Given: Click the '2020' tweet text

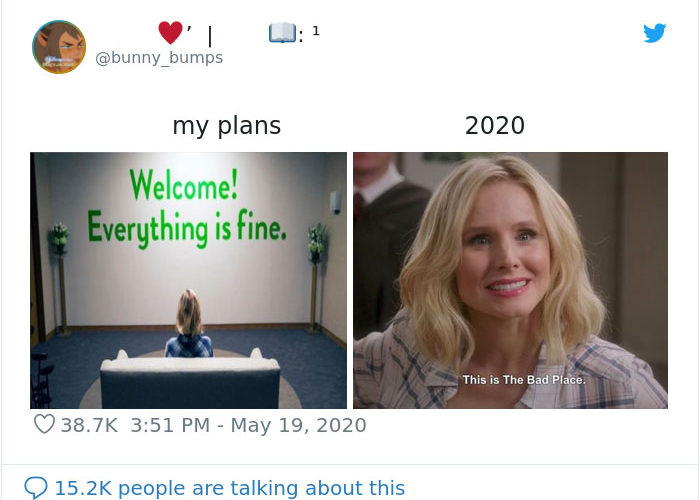Looking at the screenshot, I should (x=495, y=125).
